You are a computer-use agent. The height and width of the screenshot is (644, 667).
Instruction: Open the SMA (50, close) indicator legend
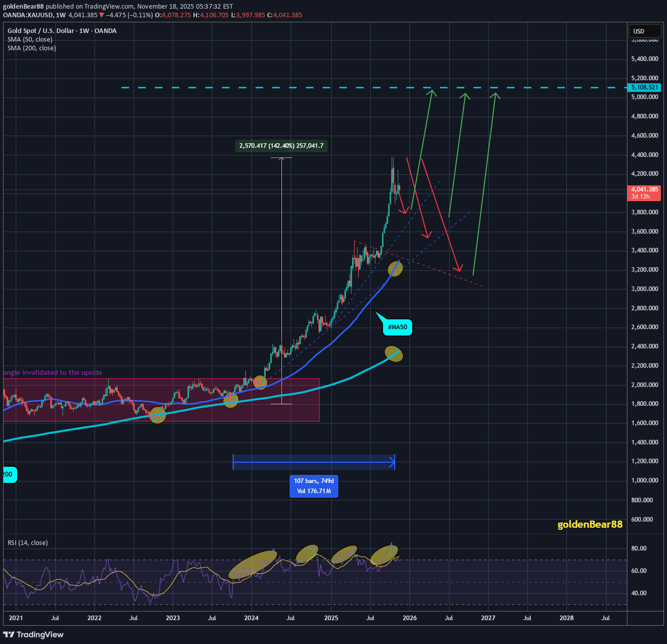pyautogui.click(x=30, y=40)
